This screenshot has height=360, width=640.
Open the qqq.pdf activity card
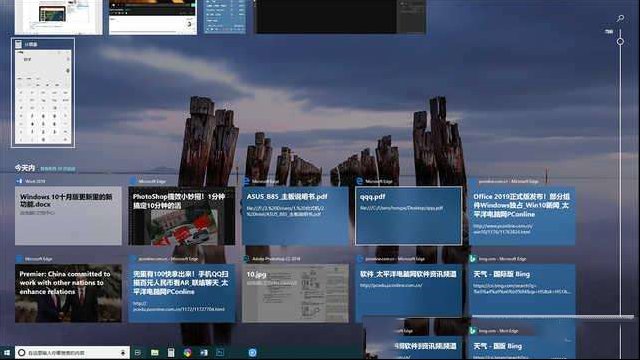(409, 216)
